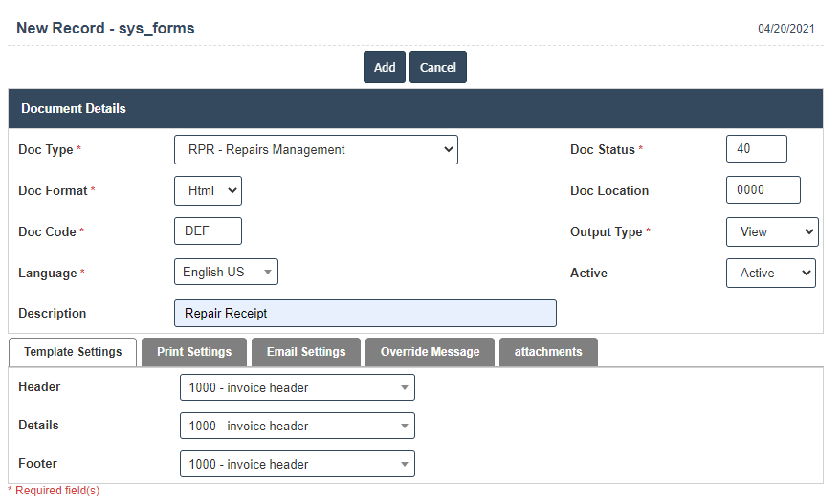Focus the Doc Status field

[x=756, y=149]
